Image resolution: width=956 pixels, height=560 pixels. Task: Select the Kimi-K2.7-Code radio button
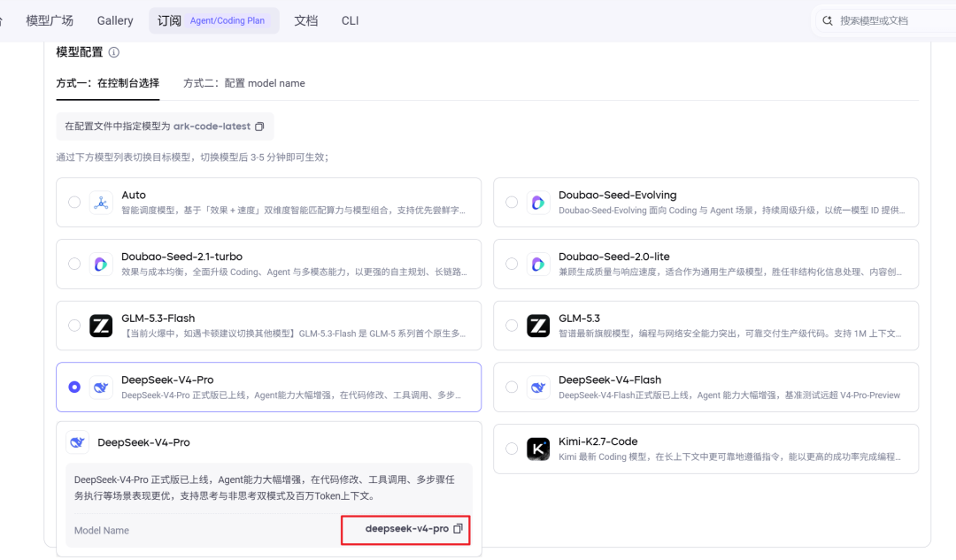(512, 449)
